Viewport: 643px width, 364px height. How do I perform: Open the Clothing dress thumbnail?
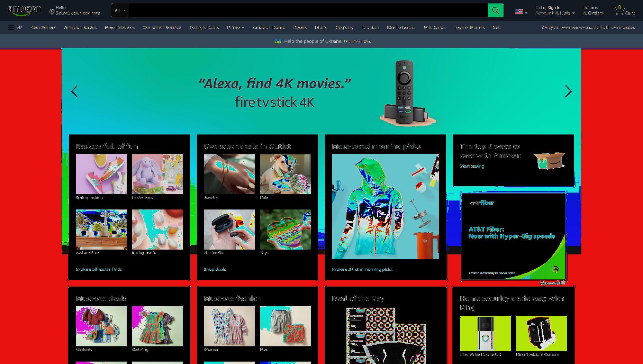click(157, 326)
